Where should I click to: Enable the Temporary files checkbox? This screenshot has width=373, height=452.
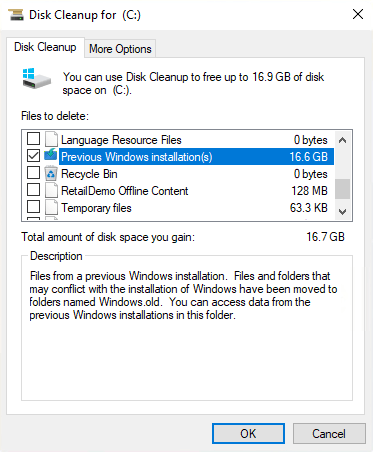pos(33,206)
